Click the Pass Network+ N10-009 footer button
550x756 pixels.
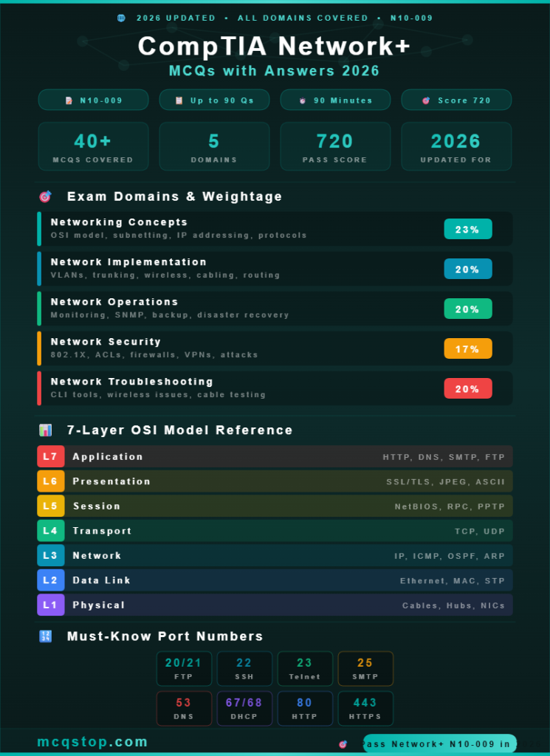coord(439,744)
